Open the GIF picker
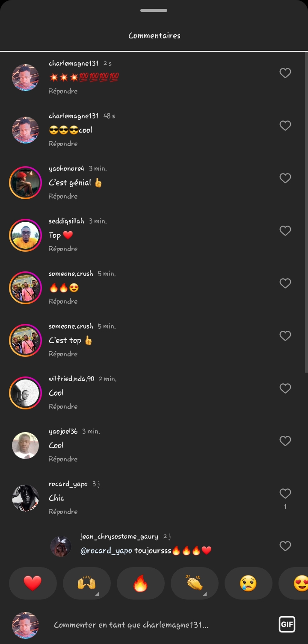The height and width of the screenshot is (644, 308). click(x=287, y=624)
